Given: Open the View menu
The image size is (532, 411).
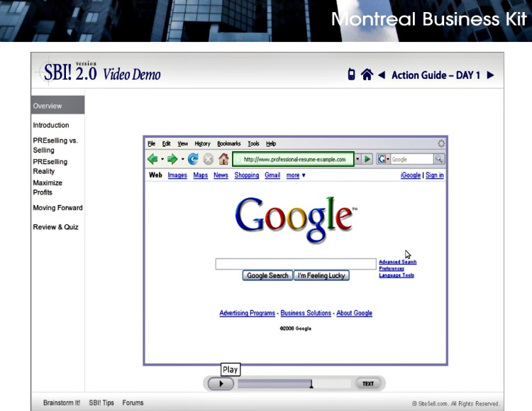Looking at the screenshot, I should [182, 143].
